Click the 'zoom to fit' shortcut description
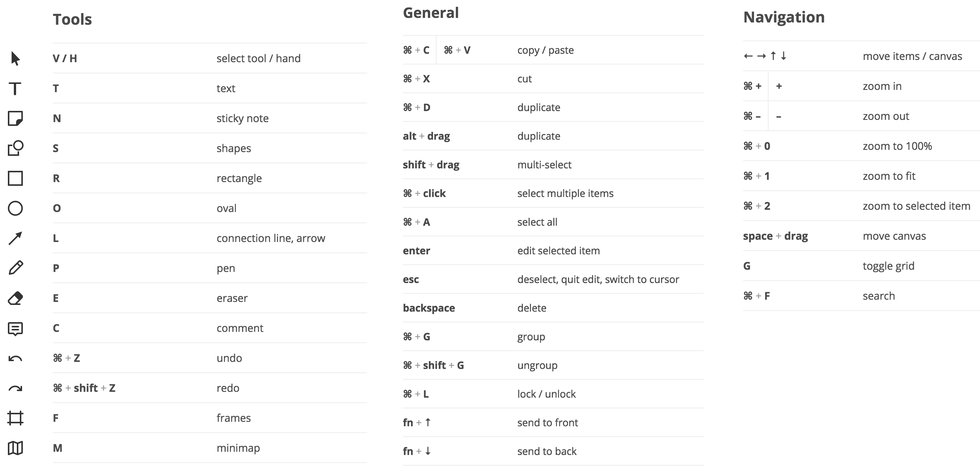Screen dimensions: 980x466 889,176
